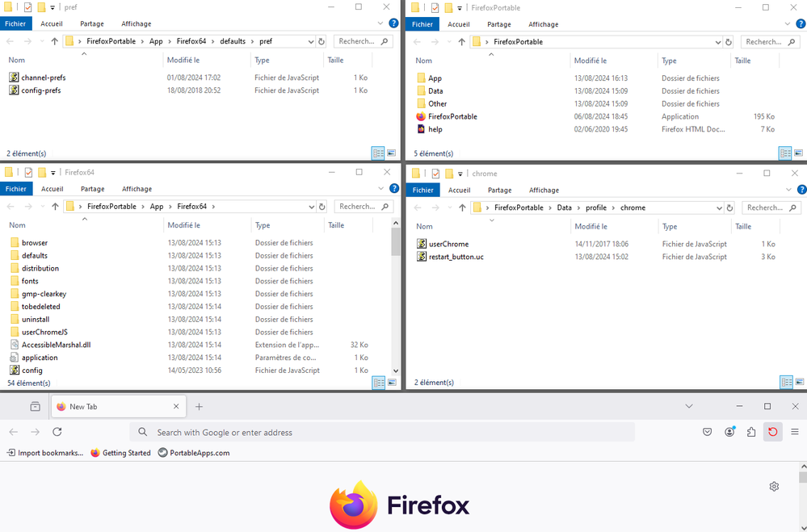Image resolution: width=807 pixels, height=532 pixels.
Task: Click properties checkmark icon in pref title bar
Action: click(x=27, y=7)
